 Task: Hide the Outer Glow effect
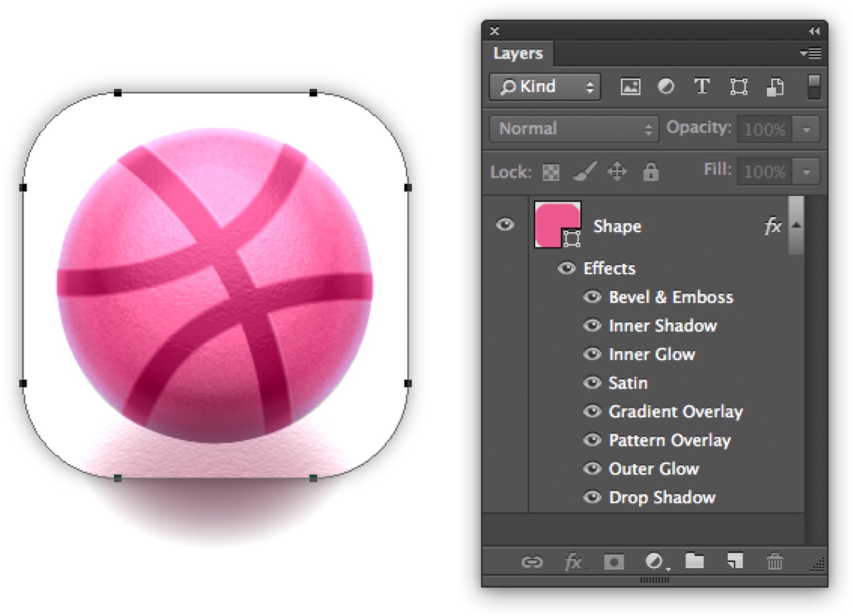pyautogui.click(x=592, y=468)
